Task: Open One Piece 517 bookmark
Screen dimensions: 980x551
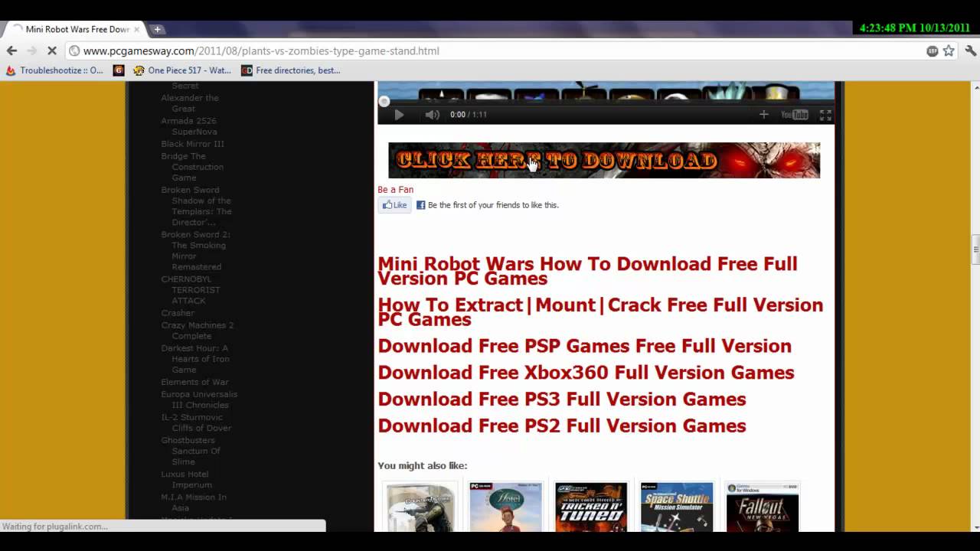Action: click(182, 70)
